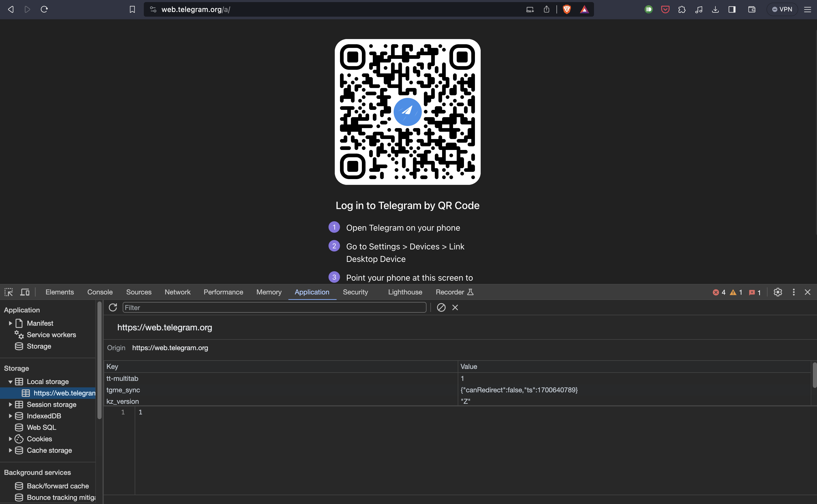Click the Filter input field
Image resolution: width=817 pixels, height=504 pixels.
[x=274, y=307]
